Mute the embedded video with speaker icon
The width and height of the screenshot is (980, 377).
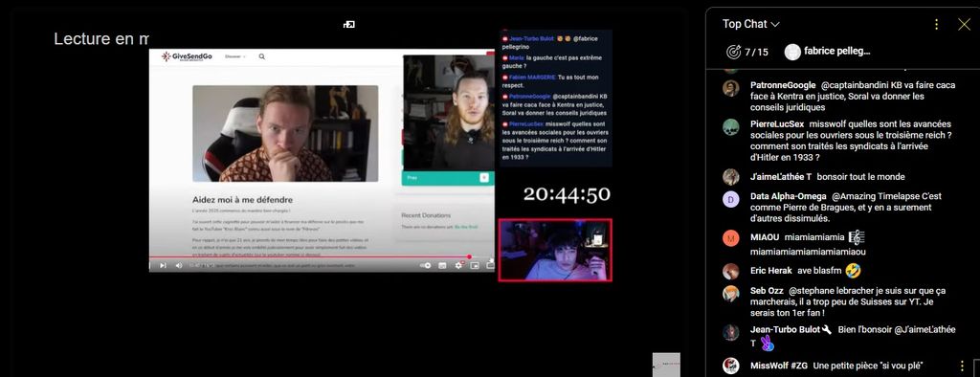179,266
